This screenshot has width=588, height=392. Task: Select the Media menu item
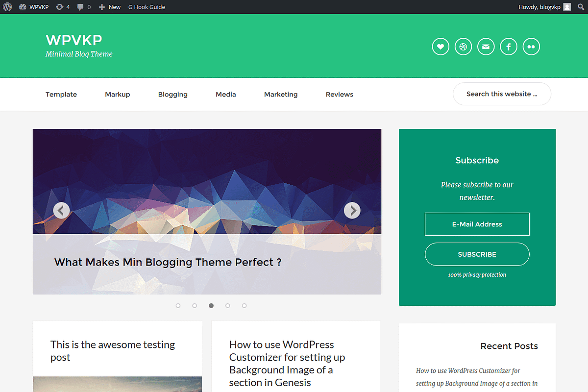(226, 94)
